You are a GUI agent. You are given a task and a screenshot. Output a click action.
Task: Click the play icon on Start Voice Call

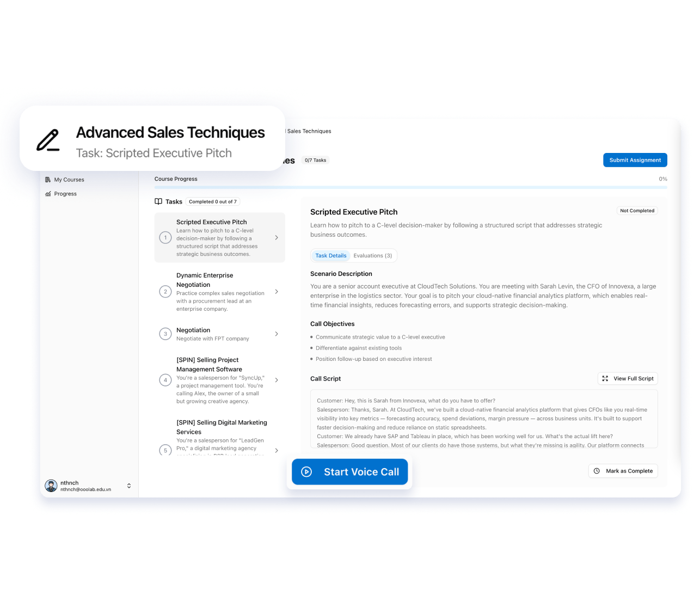pos(306,472)
